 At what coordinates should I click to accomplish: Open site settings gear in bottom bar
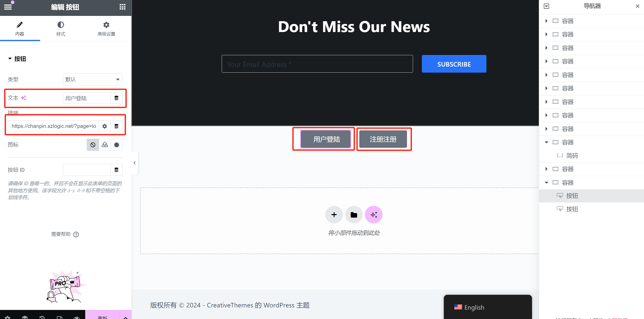click(8, 317)
